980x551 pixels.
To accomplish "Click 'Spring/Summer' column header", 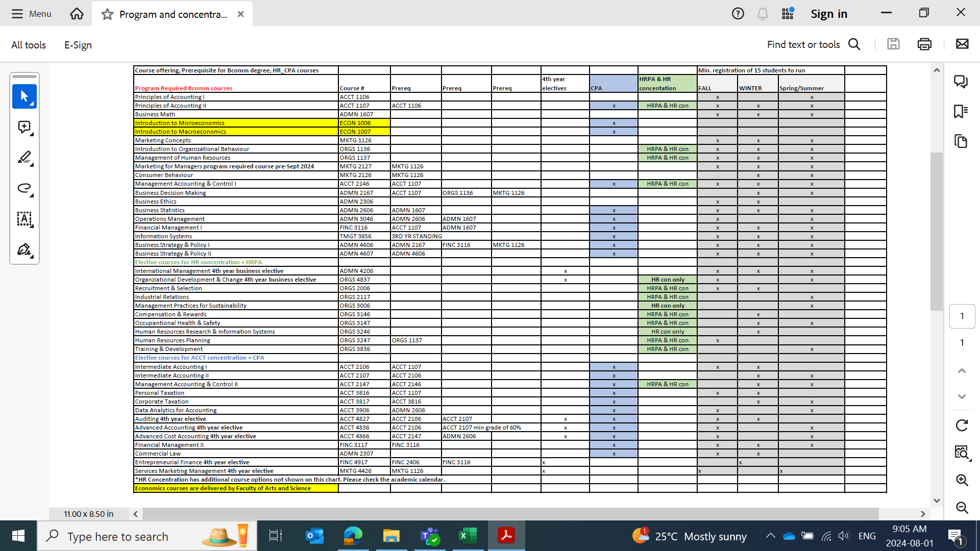I will [801, 88].
